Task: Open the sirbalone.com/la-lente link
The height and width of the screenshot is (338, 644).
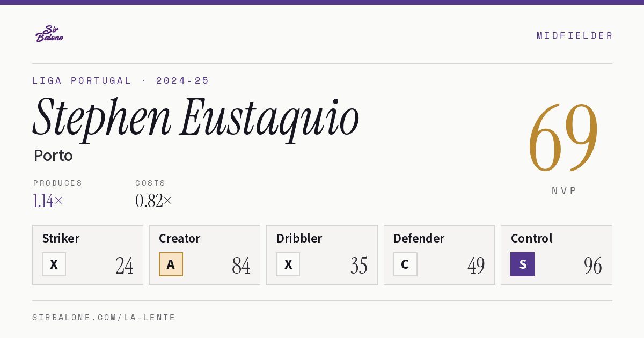Action: pyautogui.click(x=104, y=318)
